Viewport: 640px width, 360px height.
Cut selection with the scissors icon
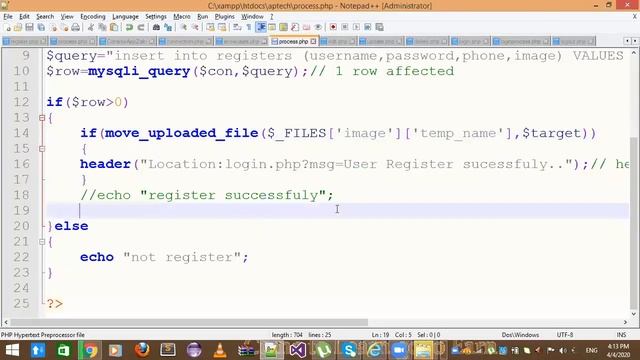[x=91, y=27]
